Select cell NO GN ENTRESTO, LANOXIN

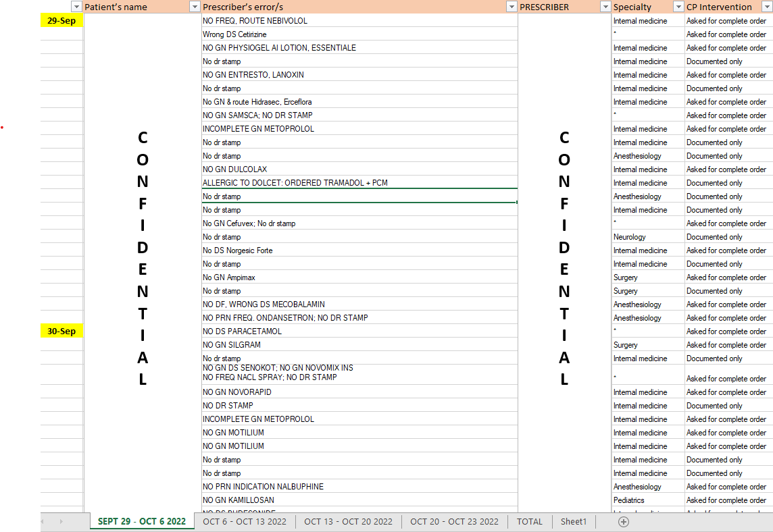pos(359,75)
